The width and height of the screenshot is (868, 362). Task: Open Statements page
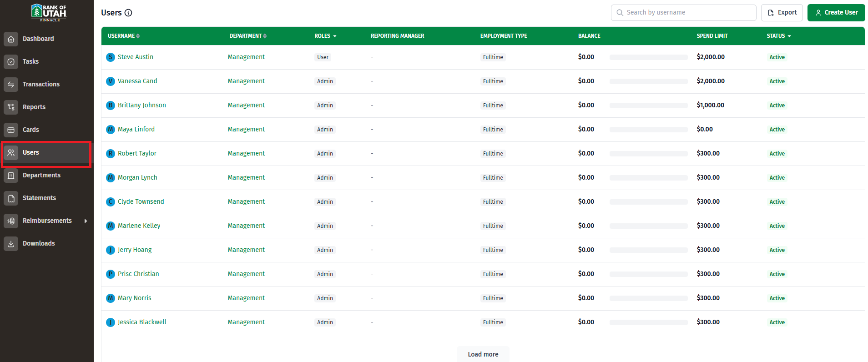39,198
